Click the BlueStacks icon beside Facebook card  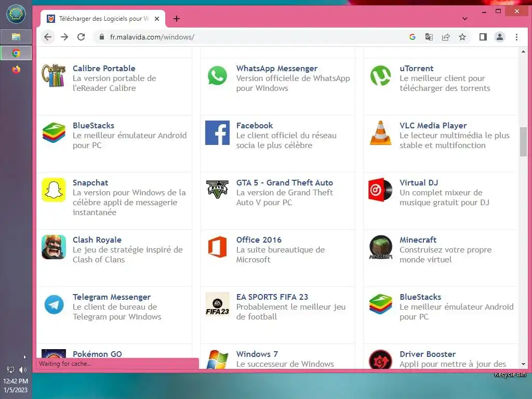(54, 132)
